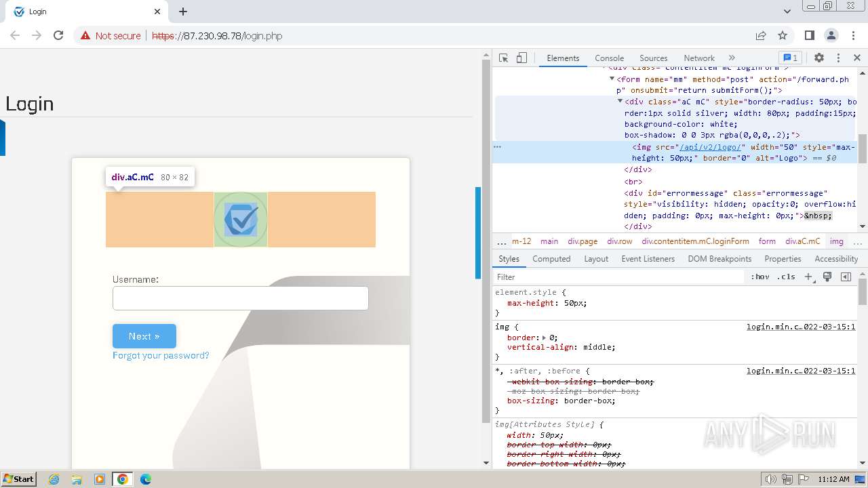Click the Username input field
Viewport: 868px width, 488px height.
tap(241, 298)
